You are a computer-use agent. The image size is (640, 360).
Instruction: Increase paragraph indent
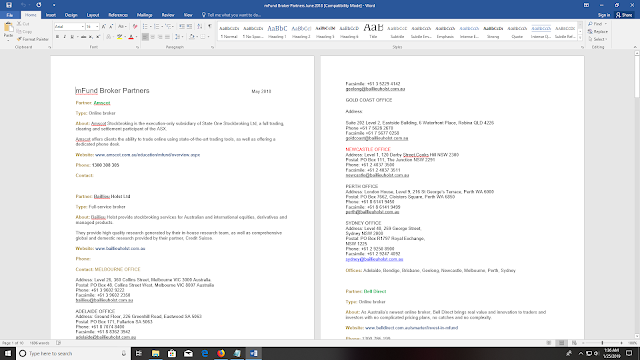(189, 27)
